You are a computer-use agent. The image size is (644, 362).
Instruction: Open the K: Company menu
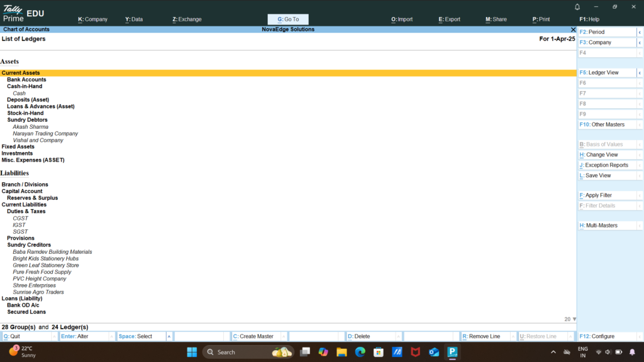pos(92,19)
